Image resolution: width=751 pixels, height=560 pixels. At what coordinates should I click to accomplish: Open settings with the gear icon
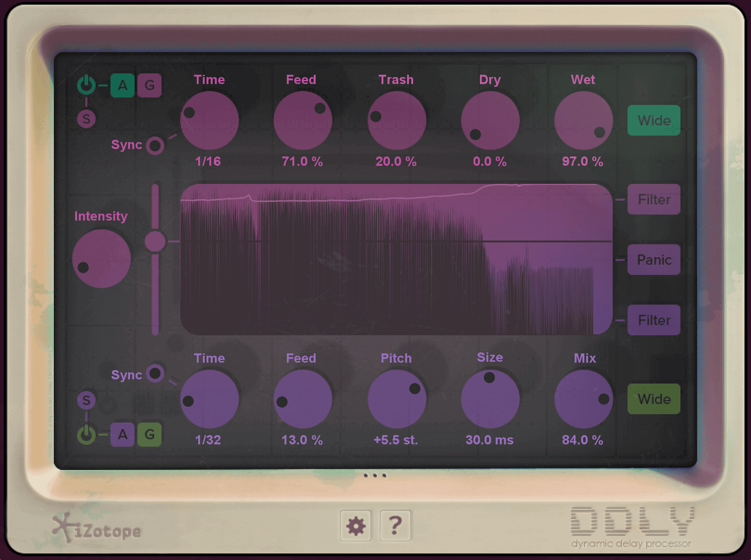[x=356, y=526]
